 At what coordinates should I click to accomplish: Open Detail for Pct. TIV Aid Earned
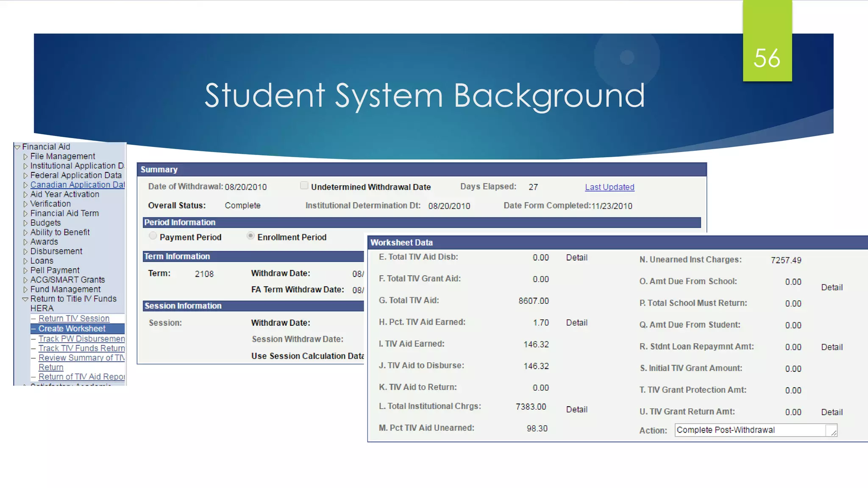tap(577, 323)
